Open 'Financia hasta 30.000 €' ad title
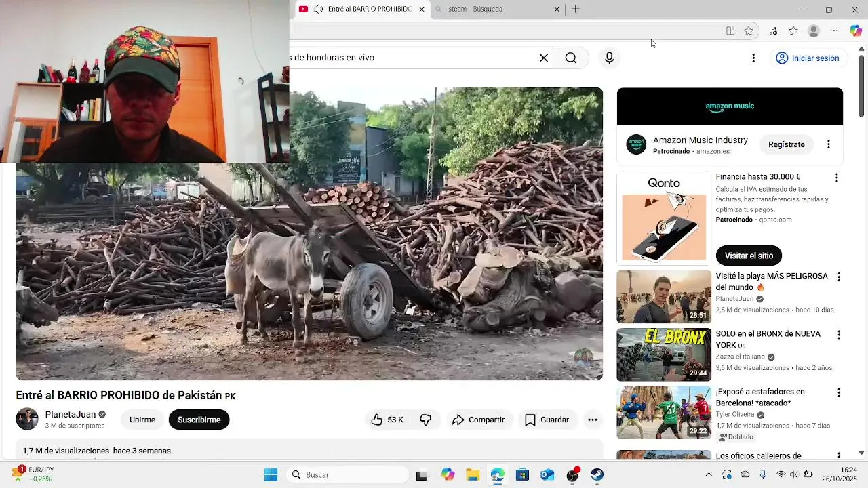 [x=758, y=177]
